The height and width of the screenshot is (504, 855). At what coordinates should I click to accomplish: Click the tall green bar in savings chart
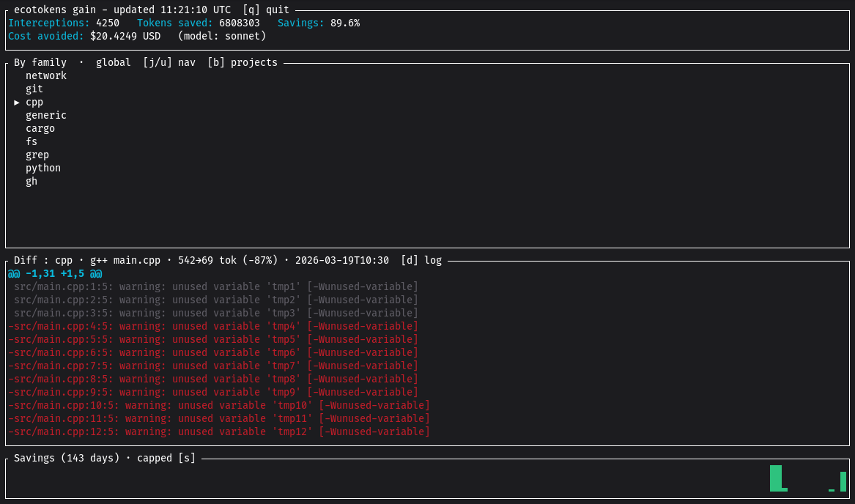tap(776, 478)
